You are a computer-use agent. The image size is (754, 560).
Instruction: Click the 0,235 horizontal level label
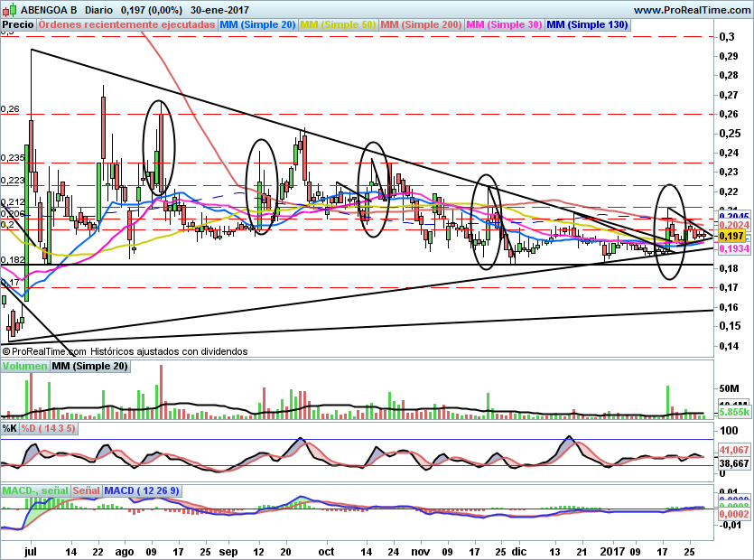(13, 158)
